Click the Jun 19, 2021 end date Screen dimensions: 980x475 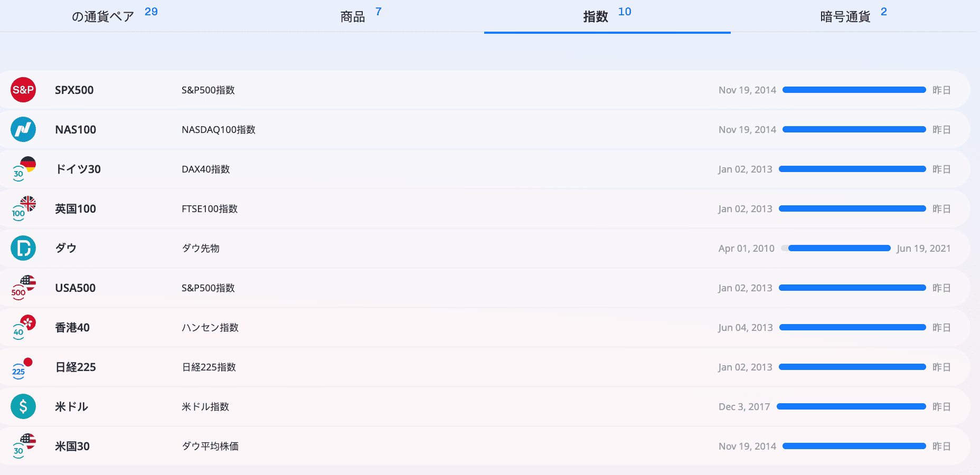tap(924, 249)
